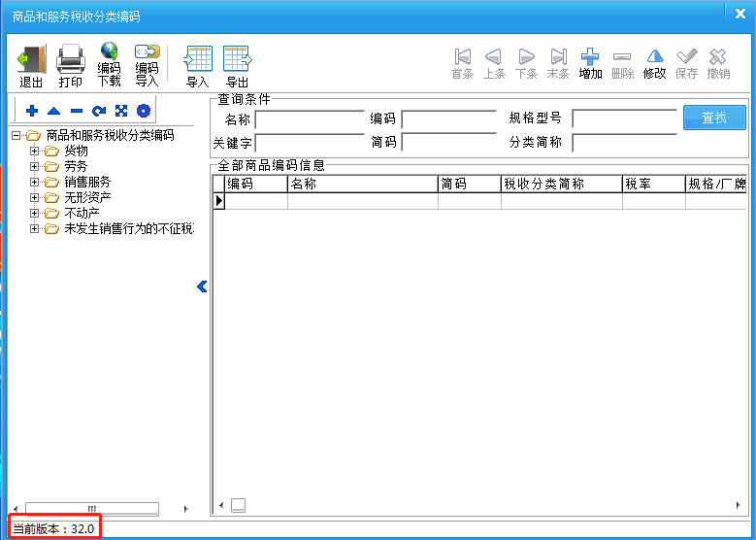Expand the 货物 tree node
Viewport: 756px width, 540px height.
(34, 152)
